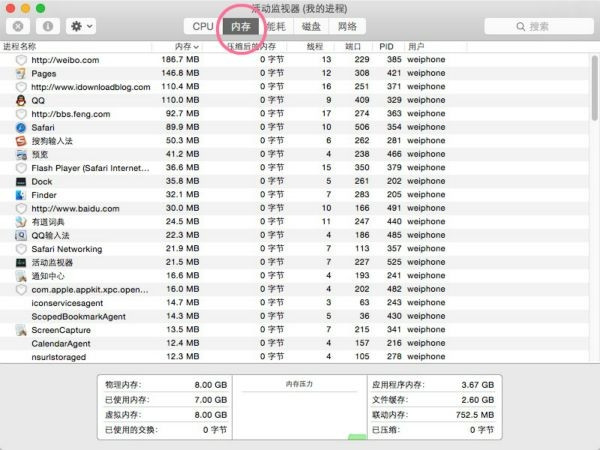Click the 应用程序内存 3.67 GB value
Screen dimensions: 600x450
(478, 385)
